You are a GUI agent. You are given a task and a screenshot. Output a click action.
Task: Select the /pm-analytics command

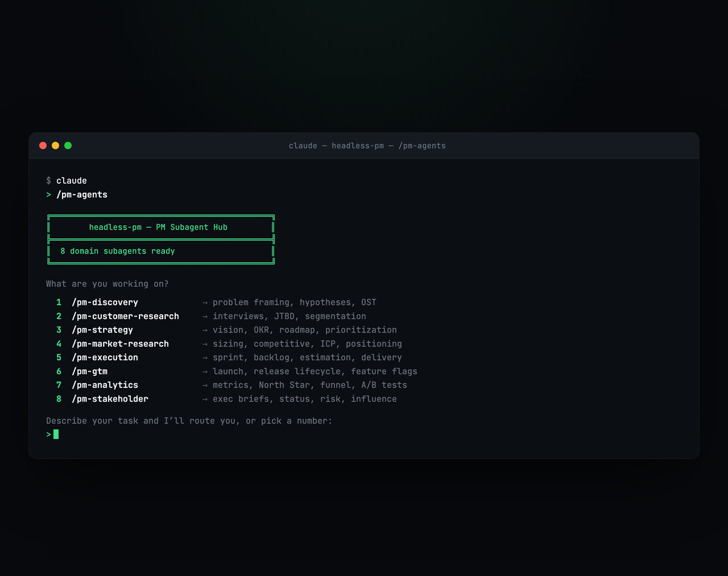[x=105, y=385]
